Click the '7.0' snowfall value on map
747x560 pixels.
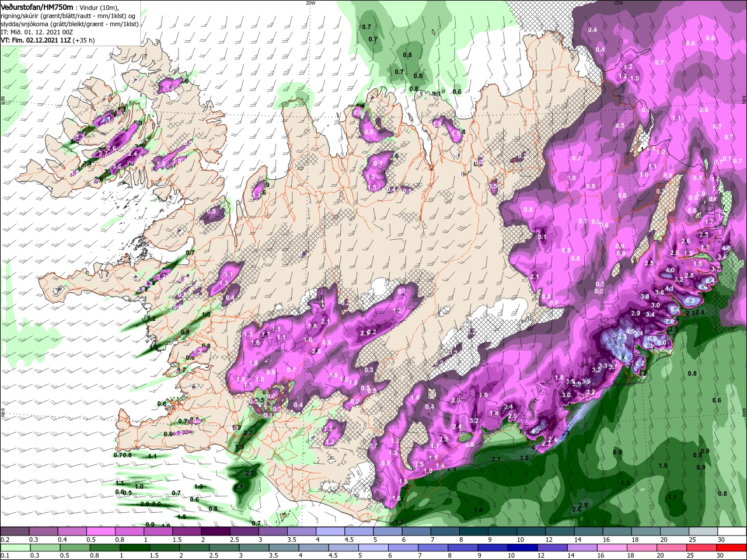tap(669, 321)
